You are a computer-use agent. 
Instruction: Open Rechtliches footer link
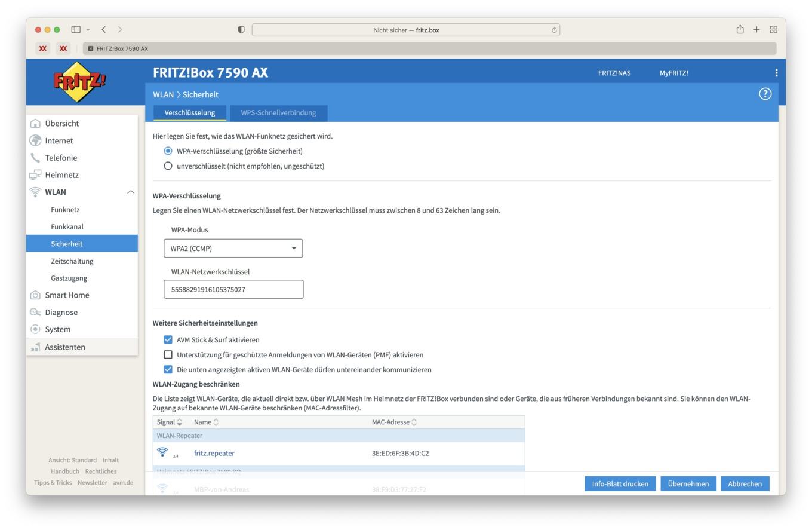pyautogui.click(x=101, y=471)
